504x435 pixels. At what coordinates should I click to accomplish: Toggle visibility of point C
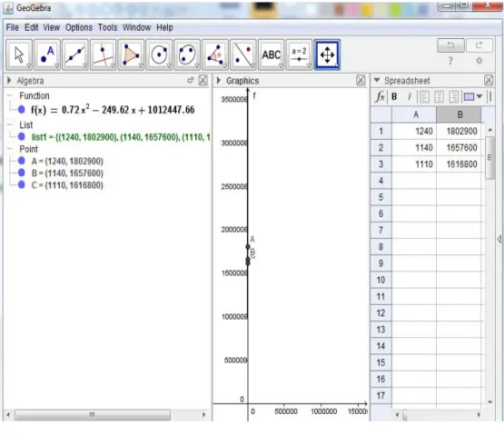(22, 184)
